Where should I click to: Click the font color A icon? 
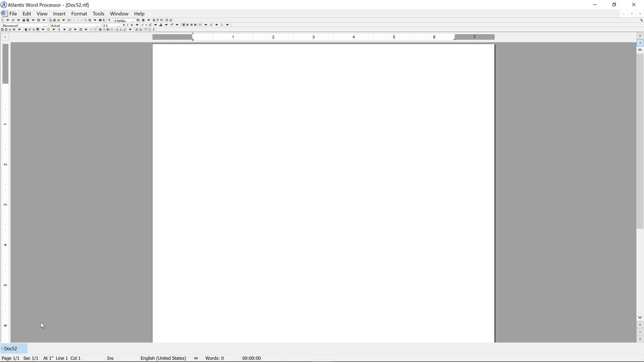click(160, 25)
